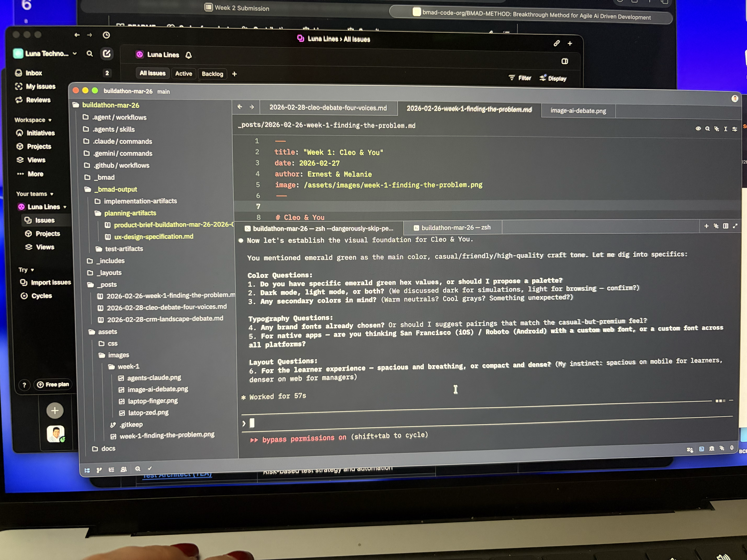This screenshot has height=560, width=747.
Task: Toggle markdown preview eye icon
Action: (x=698, y=129)
